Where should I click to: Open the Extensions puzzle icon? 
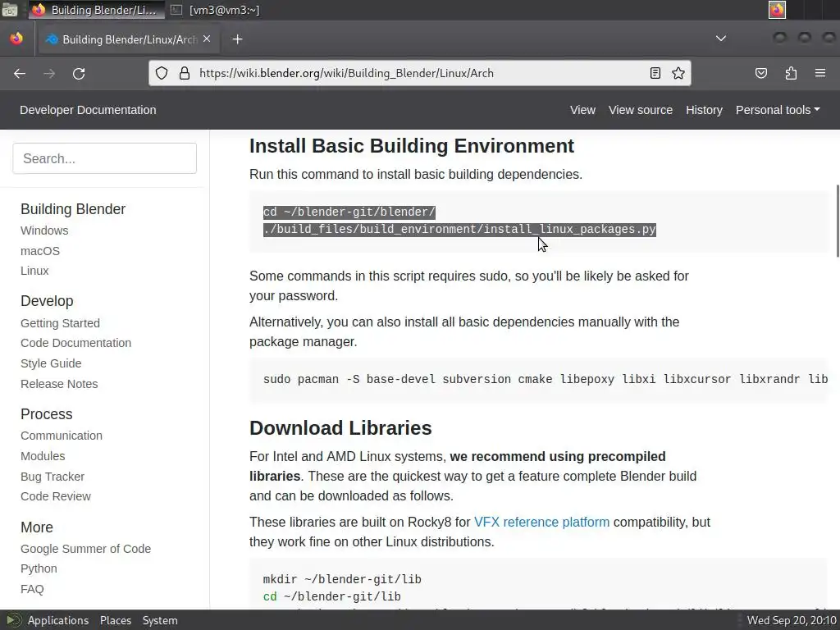pos(791,73)
